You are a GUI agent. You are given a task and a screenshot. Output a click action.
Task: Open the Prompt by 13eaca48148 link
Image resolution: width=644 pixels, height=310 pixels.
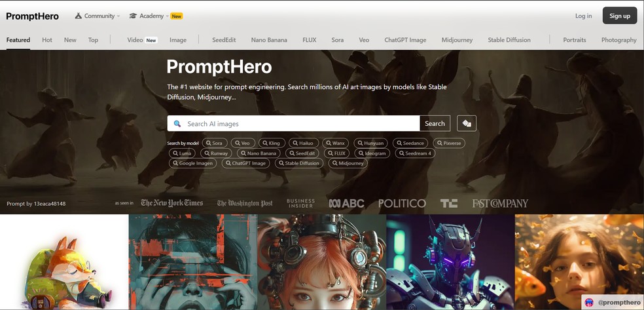pos(36,204)
